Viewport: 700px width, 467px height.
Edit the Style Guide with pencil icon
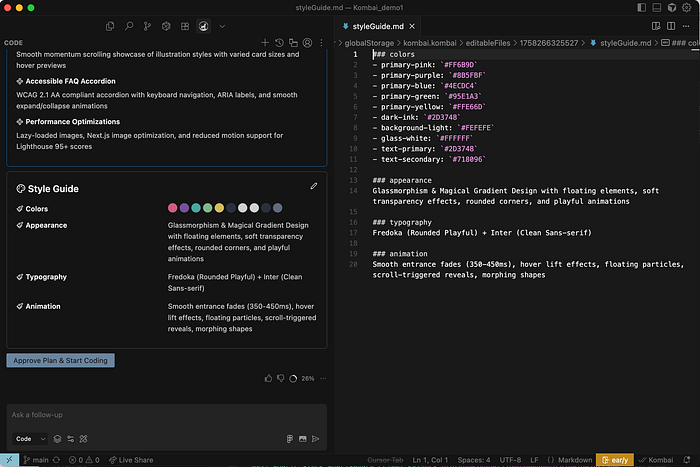tap(314, 186)
